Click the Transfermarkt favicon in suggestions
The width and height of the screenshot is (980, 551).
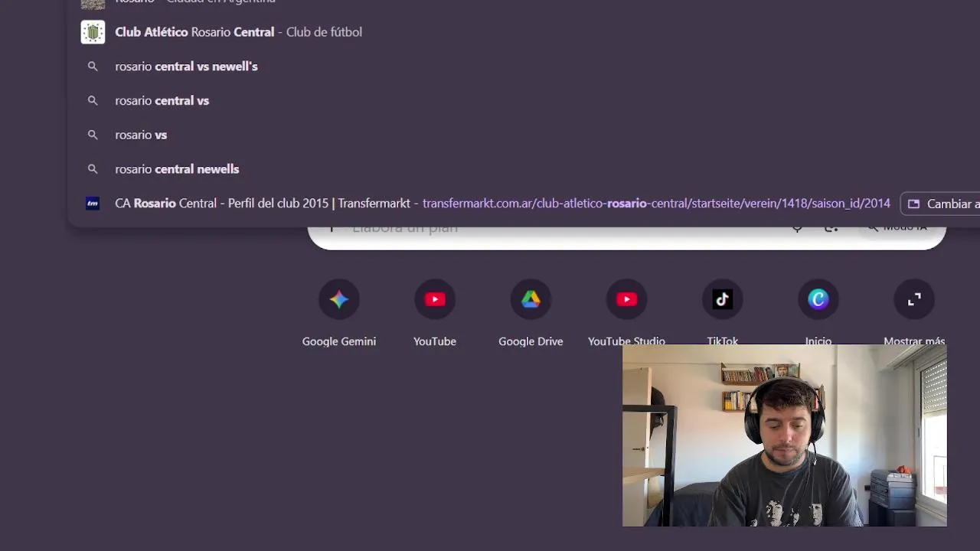(93, 204)
